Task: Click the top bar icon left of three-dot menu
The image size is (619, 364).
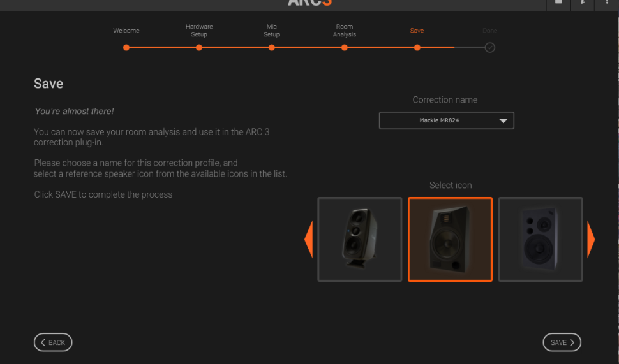Action: [583, 3]
